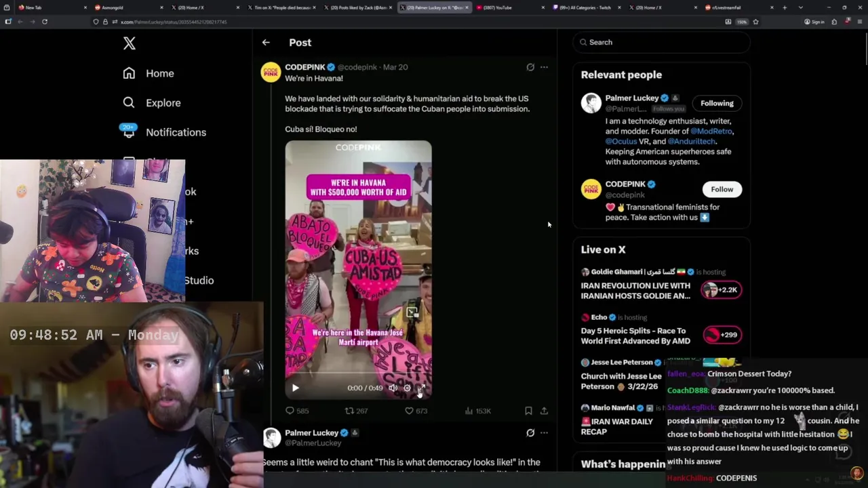Join Day 5 Heroic Splits +299 listeners
Screen dimensions: 868x488
[722, 335]
